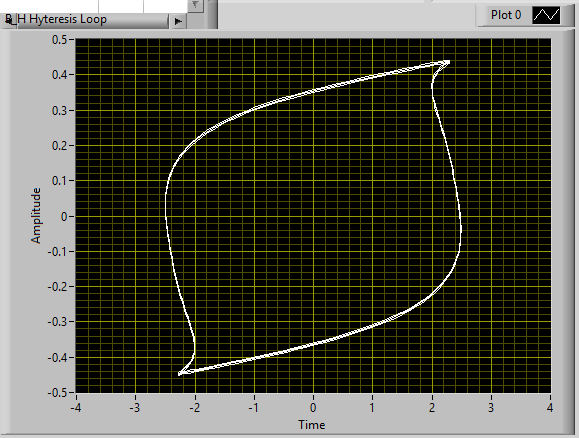The width and height of the screenshot is (579, 438).
Task: Click the -1 x-axis tick label
Action: coord(254,408)
